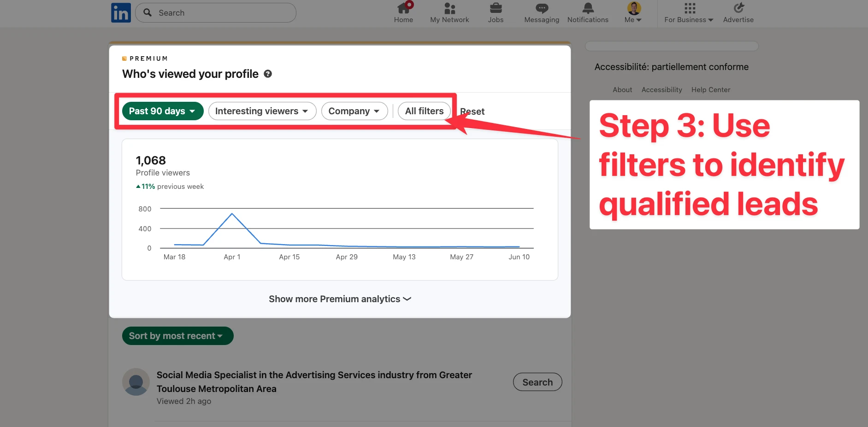The image size is (868, 427).
Task: Open the Help Center footer link
Action: tap(711, 90)
